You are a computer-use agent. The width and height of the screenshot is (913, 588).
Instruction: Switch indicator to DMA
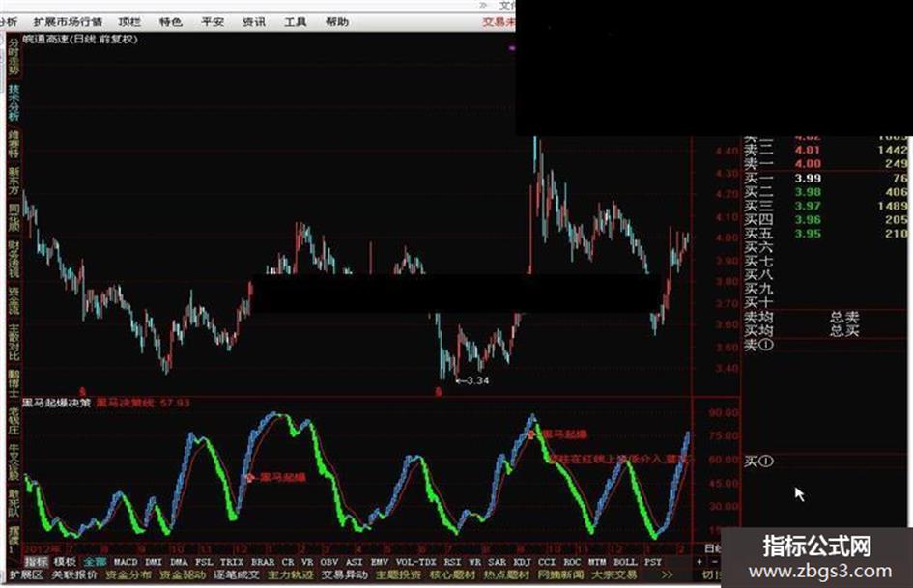(179, 562)
